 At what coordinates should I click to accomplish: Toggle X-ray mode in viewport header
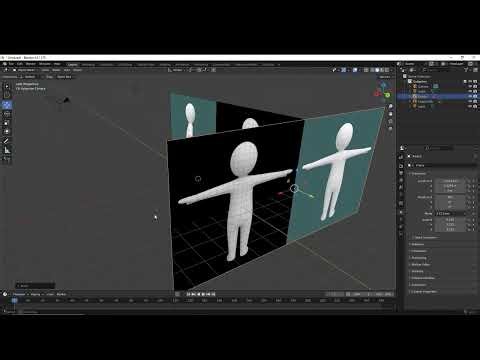[x=366, y=70]
